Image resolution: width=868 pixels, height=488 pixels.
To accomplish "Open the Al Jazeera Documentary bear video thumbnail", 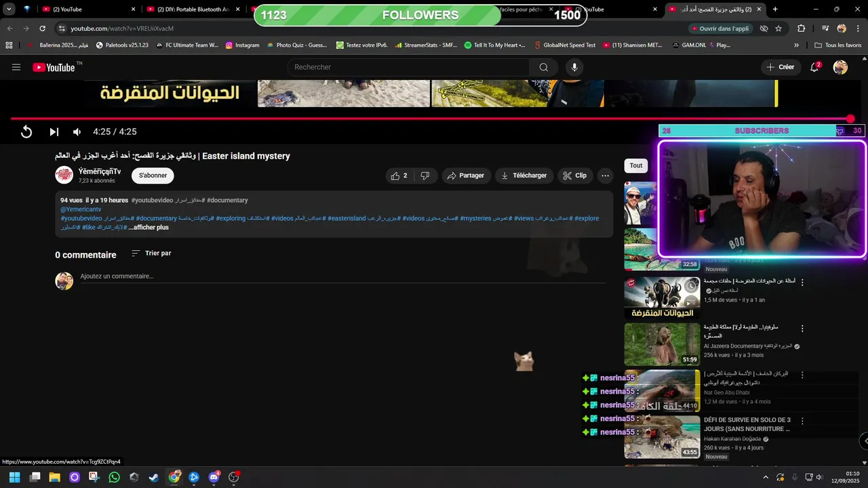I will pyautogui.click(x=662, y=344).
